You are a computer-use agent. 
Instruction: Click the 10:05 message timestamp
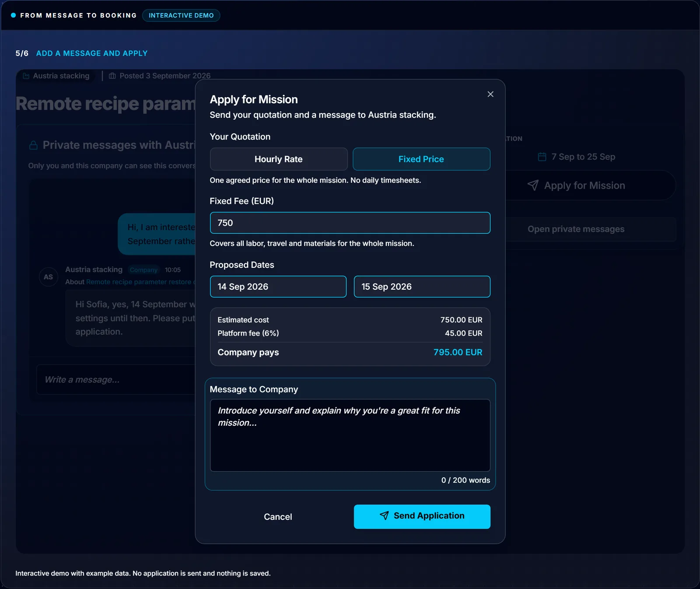coord(173,270)
